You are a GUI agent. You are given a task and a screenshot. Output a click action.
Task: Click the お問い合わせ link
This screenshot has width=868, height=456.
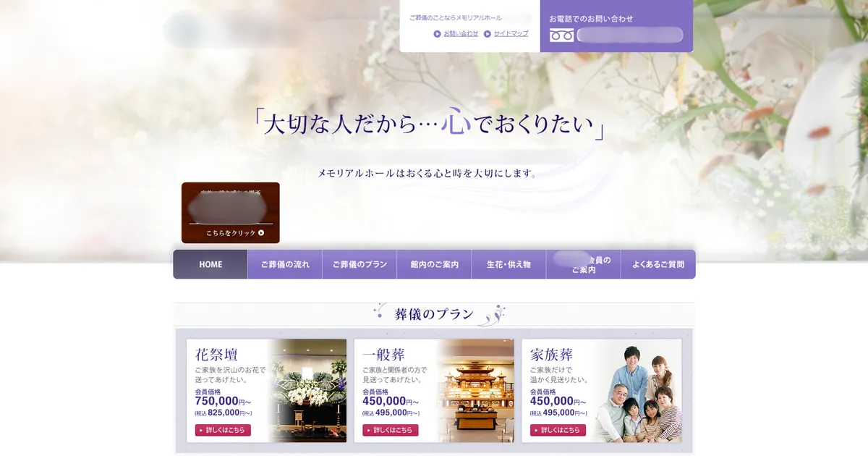tap(459, 33)
